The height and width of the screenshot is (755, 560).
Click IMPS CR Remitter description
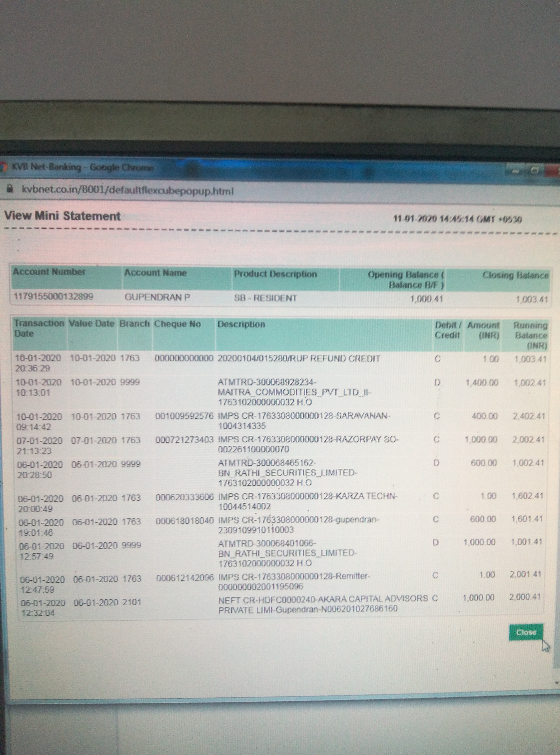(294, 581)
